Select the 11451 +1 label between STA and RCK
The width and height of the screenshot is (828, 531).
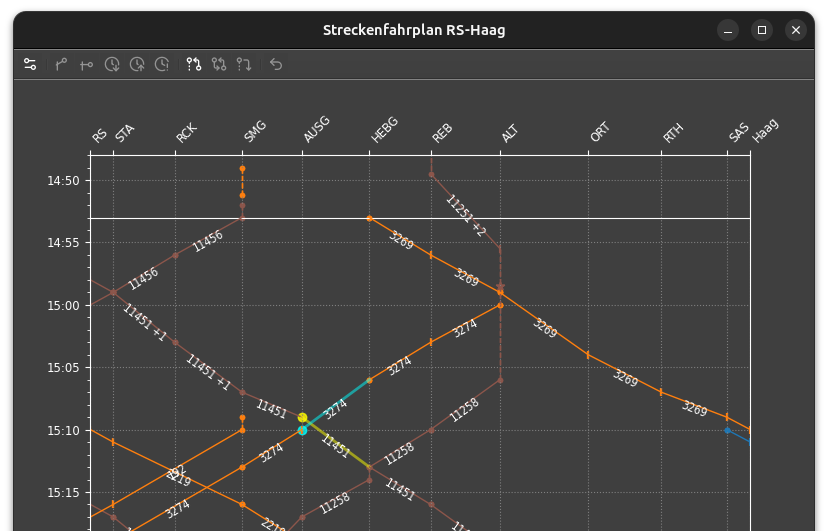point(145,323)
